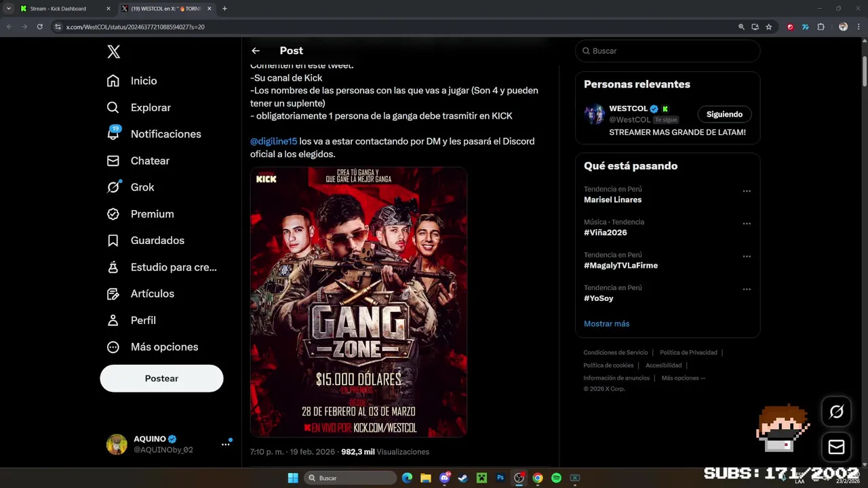Click the Siguiendo button for WESTCOL
The height and width of the screenshot is (488, 868).
pos(724,115)
